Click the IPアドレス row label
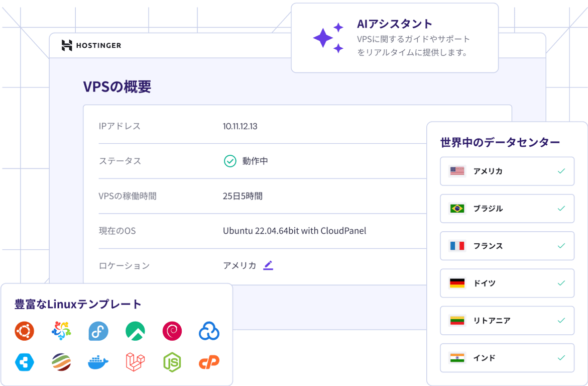 (x=120, y=126)
